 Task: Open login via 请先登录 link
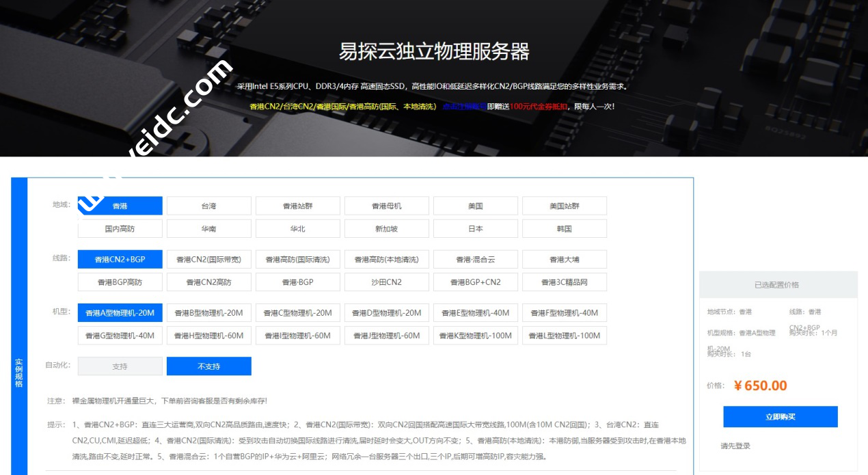tap(735, 445)
